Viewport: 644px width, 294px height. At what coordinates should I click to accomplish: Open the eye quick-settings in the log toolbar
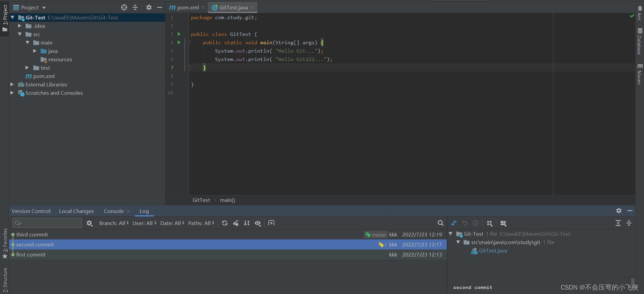258,223
